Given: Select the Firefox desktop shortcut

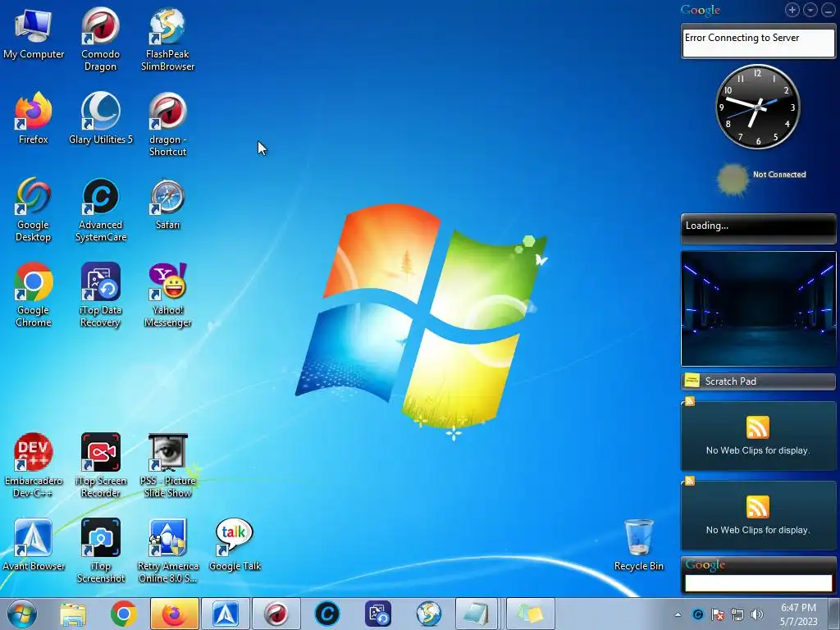Looking at the screenshot, I should click(33, 118).
